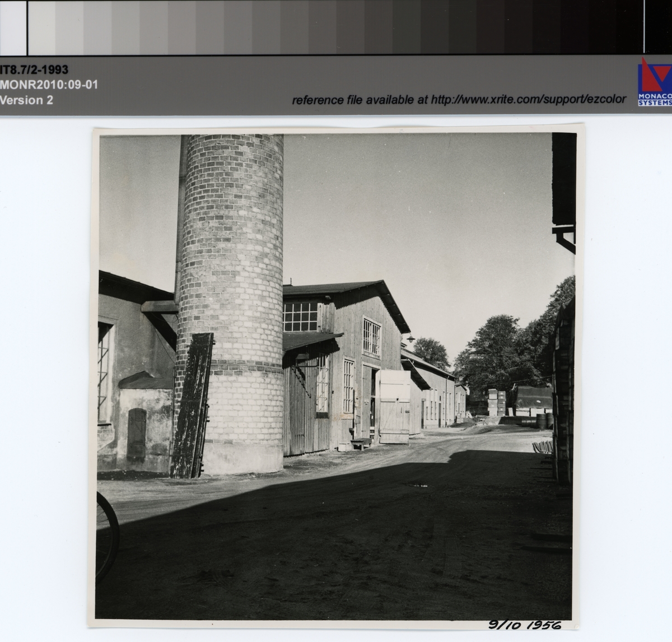Select the multi-pane window beside the chimney
This screenshot has height=642, width=672.
(x=300, y=317)
